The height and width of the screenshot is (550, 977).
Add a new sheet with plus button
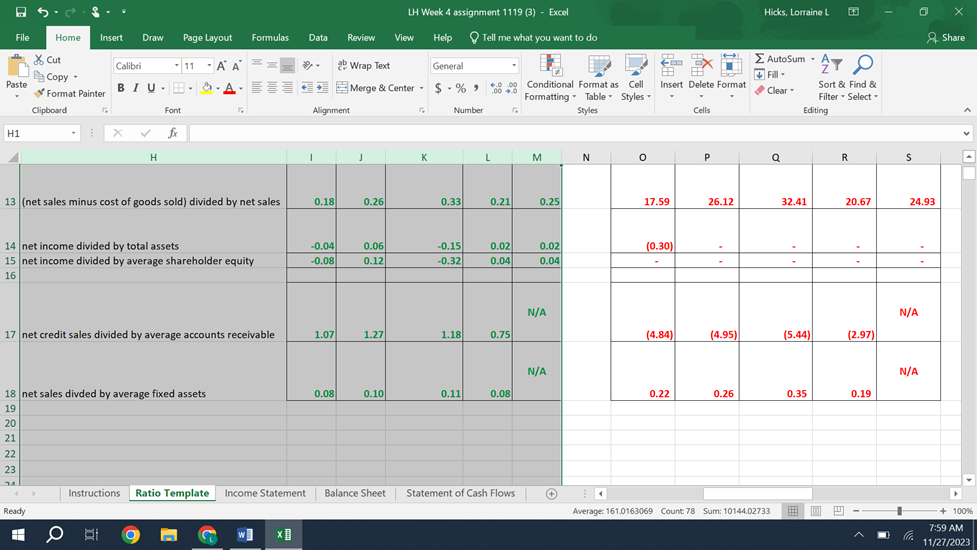551,494
